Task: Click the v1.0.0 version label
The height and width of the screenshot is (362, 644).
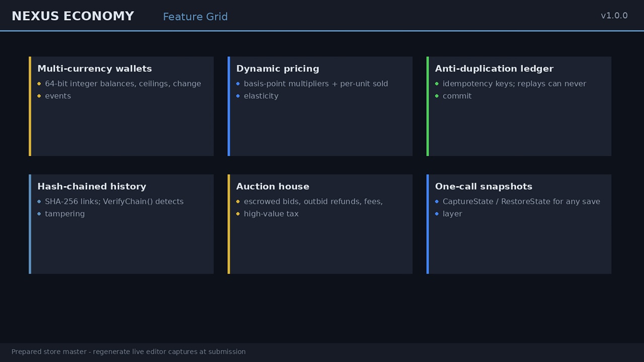Action: pyautogui.click(x=614, y=16)
